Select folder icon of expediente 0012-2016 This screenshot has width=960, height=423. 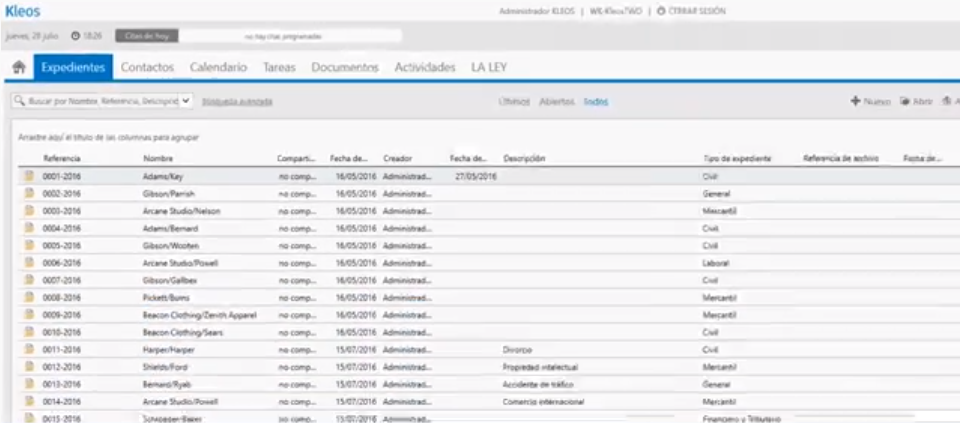[x=29, y=367]
